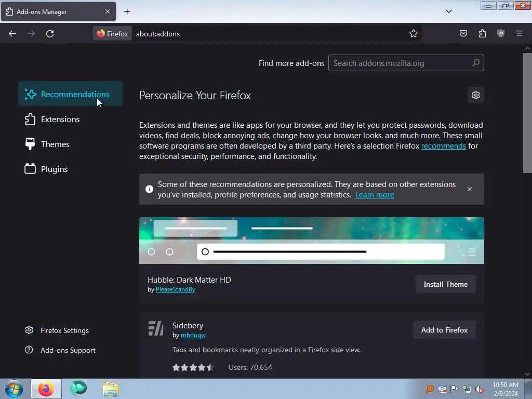Select Recommendations in the sidebar

click(x=71, y=94)
